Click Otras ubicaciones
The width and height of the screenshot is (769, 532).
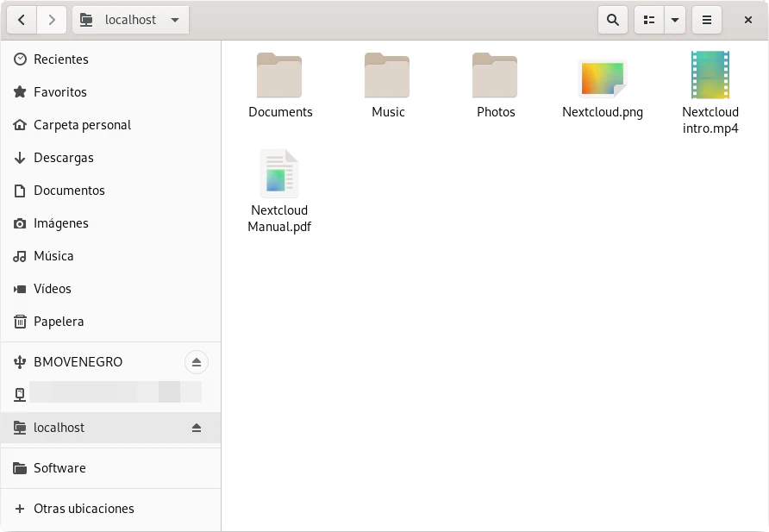coord(84,509)
